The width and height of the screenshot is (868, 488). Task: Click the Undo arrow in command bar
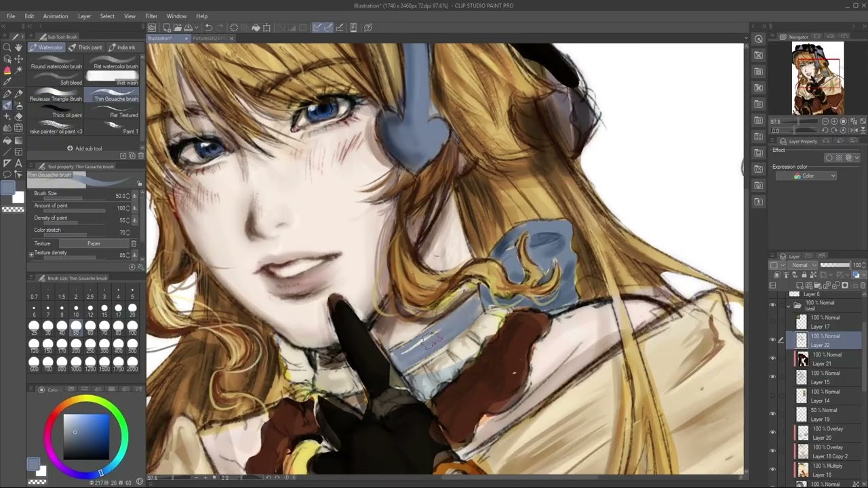pyautogui.click(x=209, y=28)
